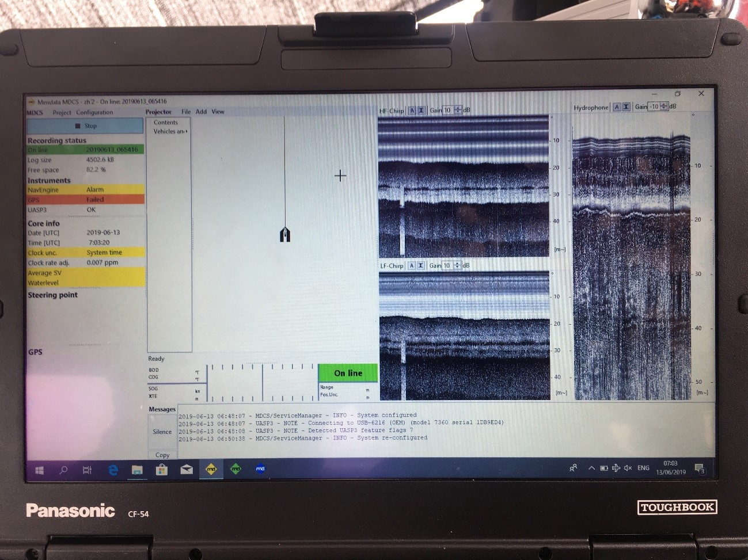Open the Configuration menu
The width and height of the screenshot is (748, 560).
tap(94, 113)
